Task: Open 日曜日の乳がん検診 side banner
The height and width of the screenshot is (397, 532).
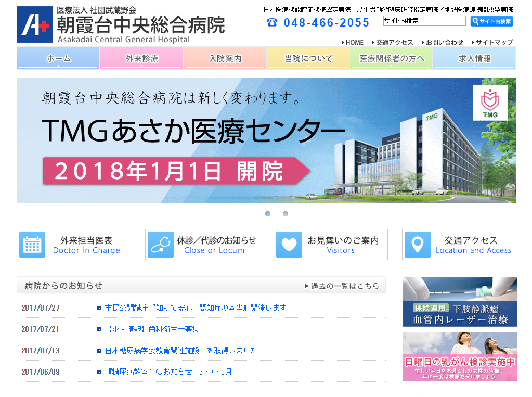Action: (460, 356)
